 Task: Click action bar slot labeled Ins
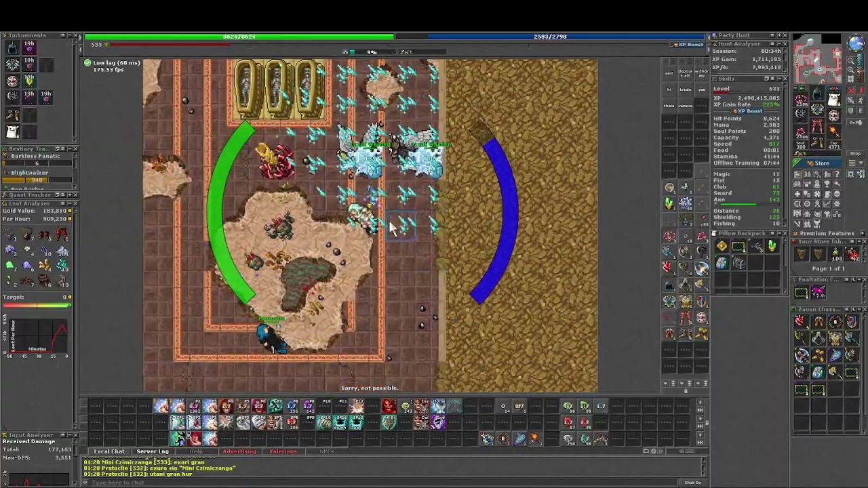[422, 406]
